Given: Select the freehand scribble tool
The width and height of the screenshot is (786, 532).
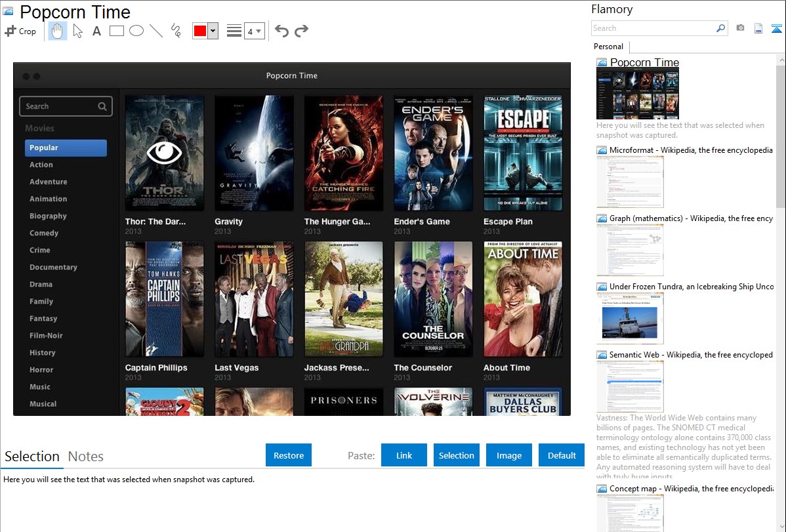Looking at the screenshot, I should click(176, 31).
